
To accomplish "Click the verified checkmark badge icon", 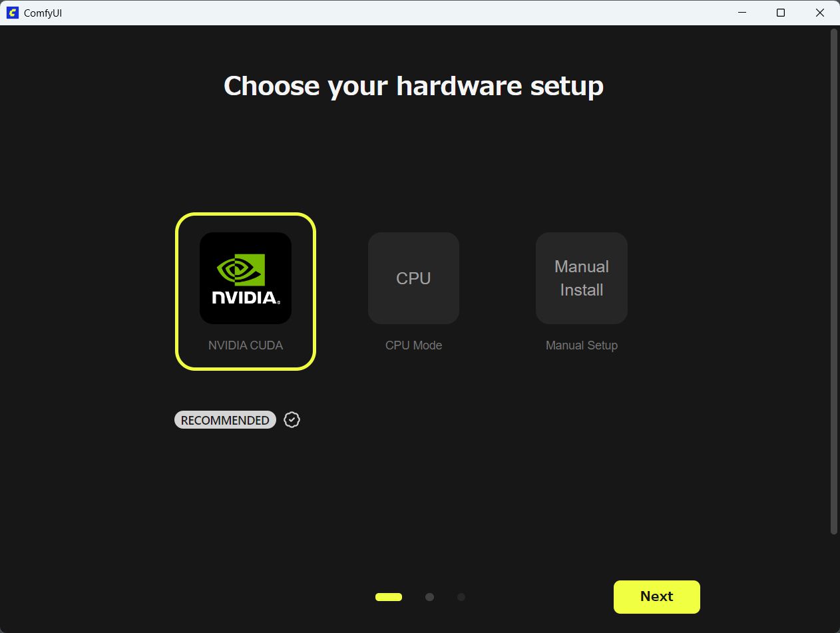I will [x=292, y=419].
